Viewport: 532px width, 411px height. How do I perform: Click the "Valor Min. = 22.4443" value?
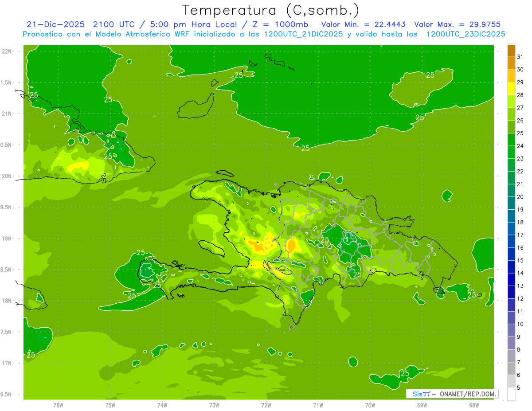364,24
